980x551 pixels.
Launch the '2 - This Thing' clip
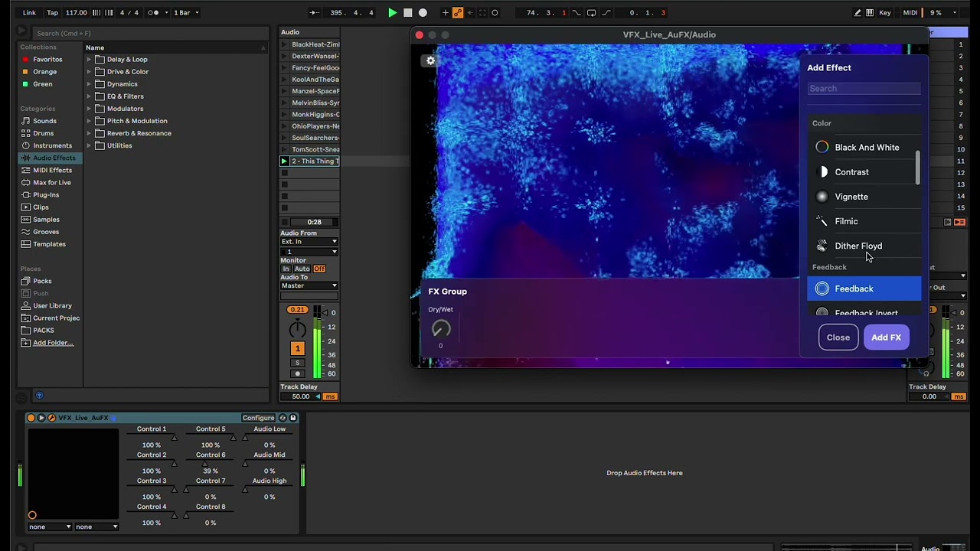pos(284,161)
